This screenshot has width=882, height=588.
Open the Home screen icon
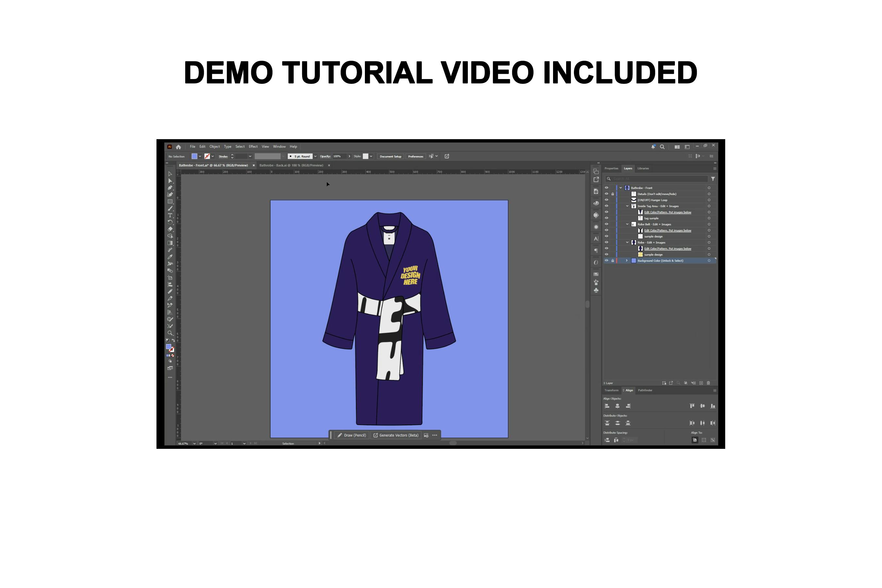click(178, 147)
